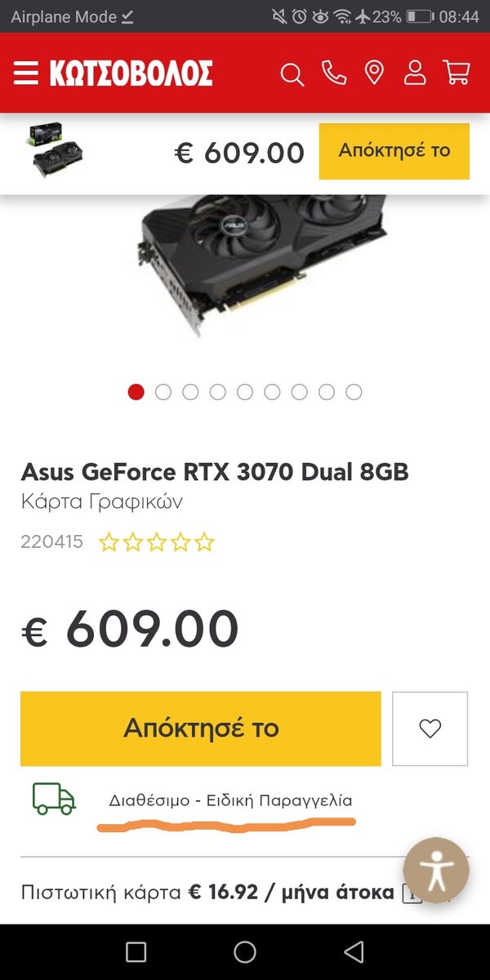This screenshot has height=980, width=490.
Task: Open the phone contact icon
Action: [x=333, y=73]
